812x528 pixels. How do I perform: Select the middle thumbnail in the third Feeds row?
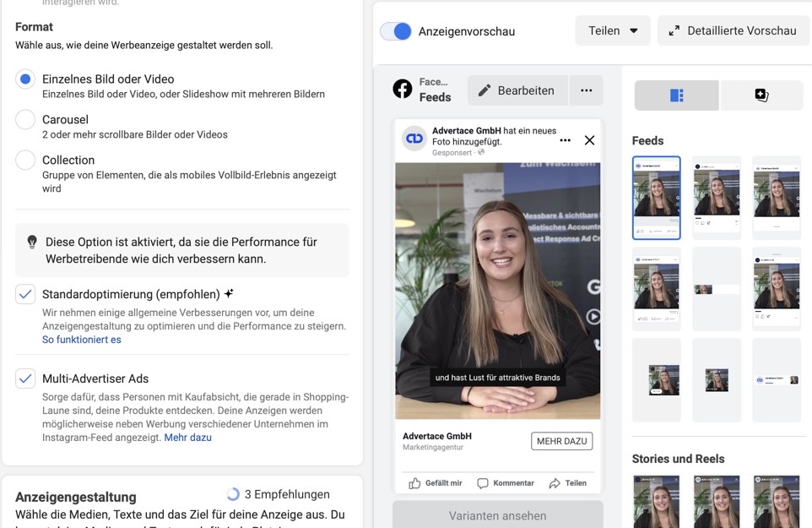[x=717, y=380]
